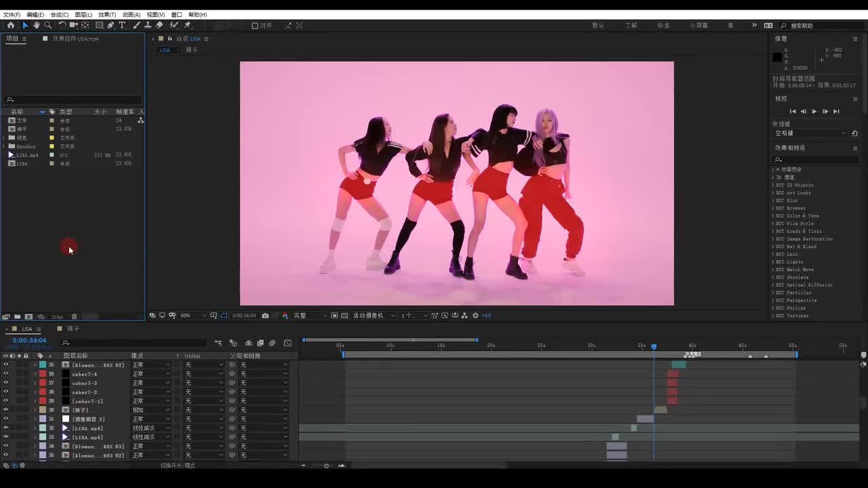Select the Brush tool
868x488 pixels.
(x=136, y=25)
